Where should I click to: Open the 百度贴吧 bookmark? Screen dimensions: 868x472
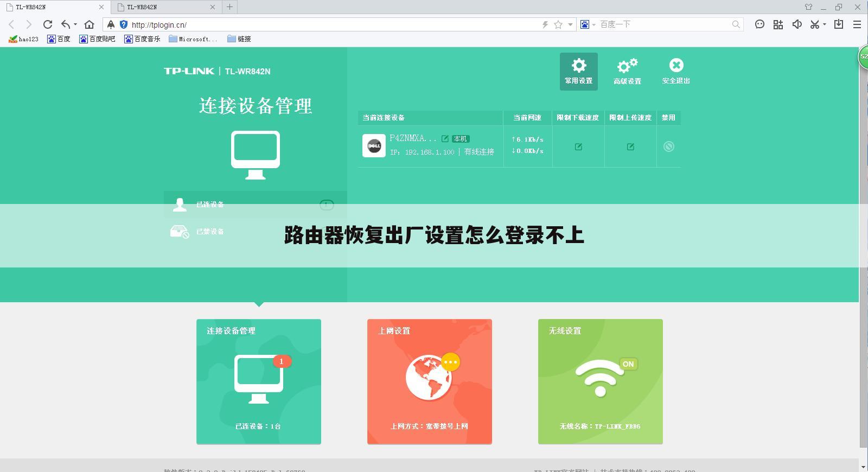97,39
